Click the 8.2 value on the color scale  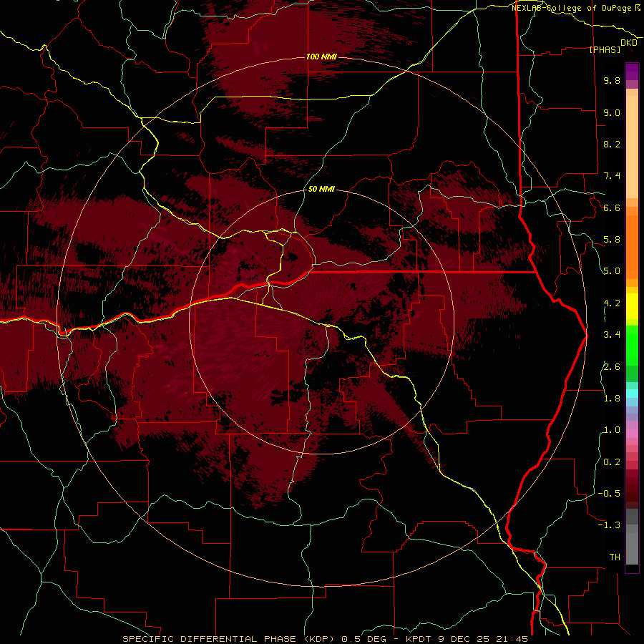pyautogui.click(x=612, y=144)
